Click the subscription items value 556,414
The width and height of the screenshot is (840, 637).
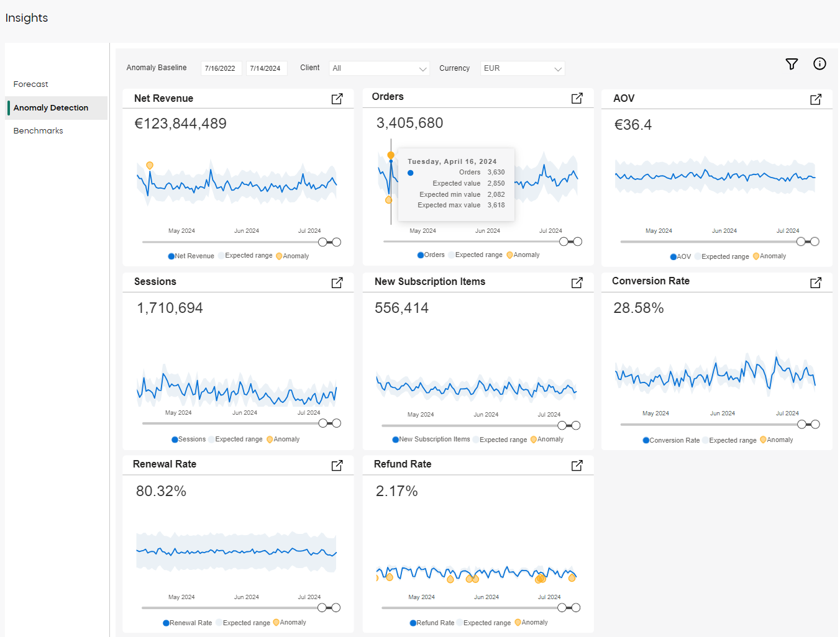click(x=401, y=308)
